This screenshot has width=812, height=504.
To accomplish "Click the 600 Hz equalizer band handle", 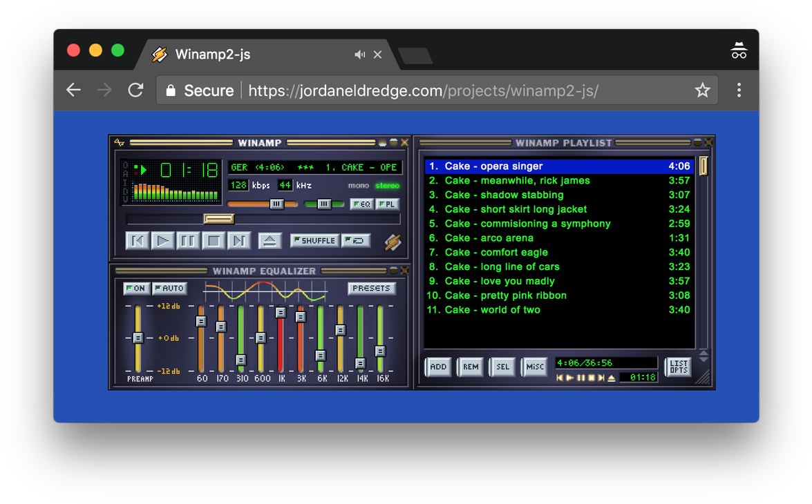I will pyautogui.click(x=261, y=338).
